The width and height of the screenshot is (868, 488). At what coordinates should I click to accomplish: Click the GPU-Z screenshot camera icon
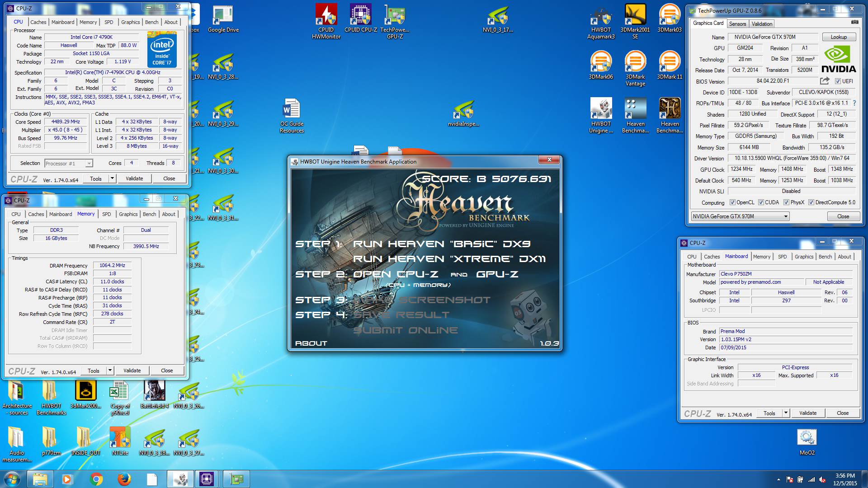pos(854,22)
